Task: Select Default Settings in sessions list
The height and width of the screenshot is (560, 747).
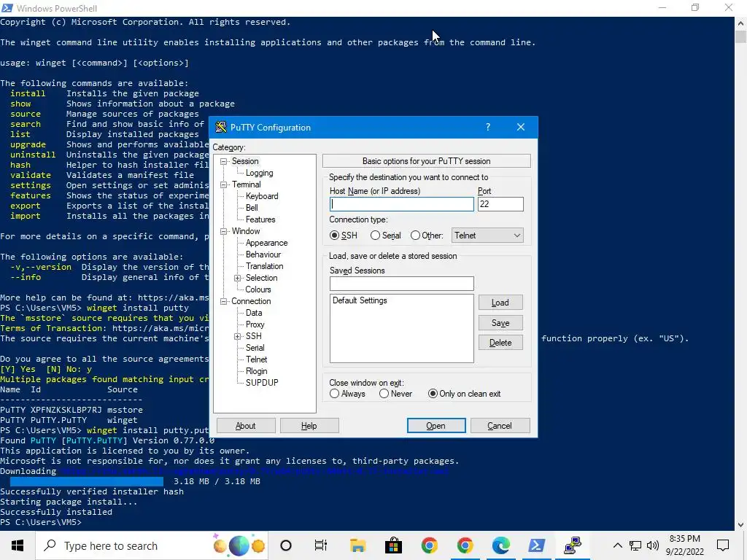Action: 360,300
